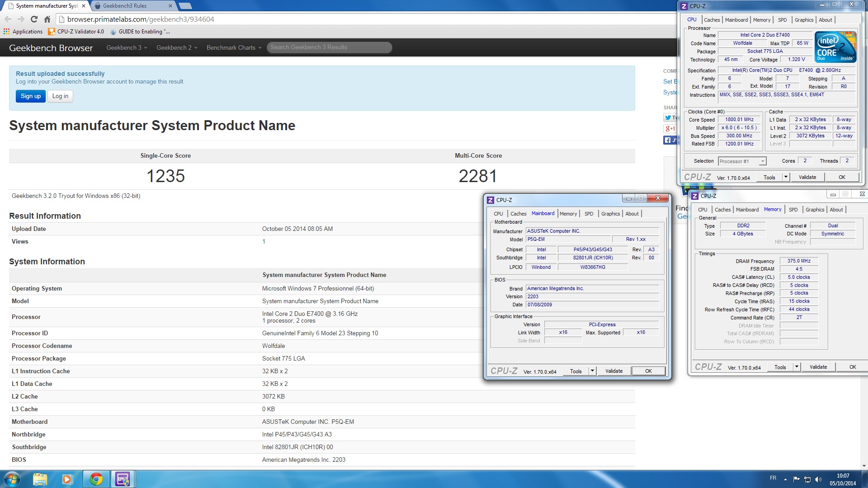
Task: Switch to SPD tab in CPU window
Action: pyautogui.click(x=782, y=20)
